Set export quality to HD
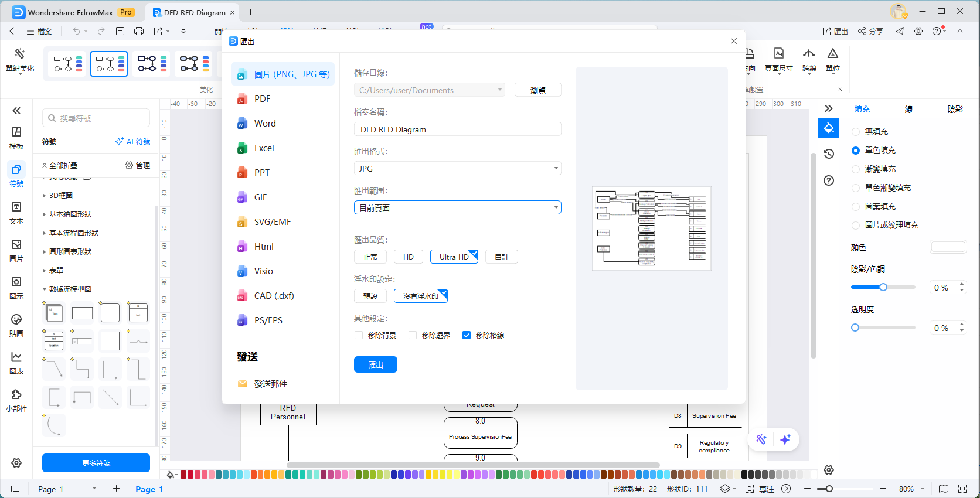The image size is (980, 498). pyautogui.click(x=409, y=257)
